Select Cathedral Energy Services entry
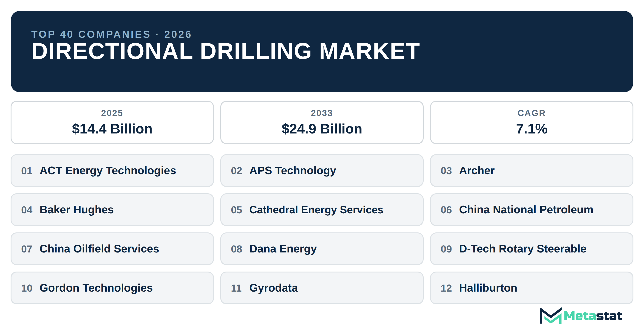This screenshot has width=644, height=336. pyautogui.click(x=322, y=210)
